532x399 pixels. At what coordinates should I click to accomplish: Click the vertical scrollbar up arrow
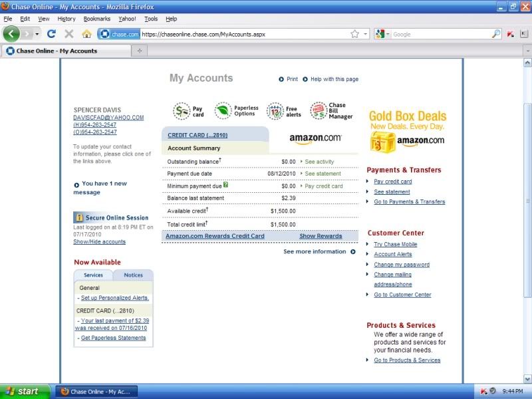[527, 63]
